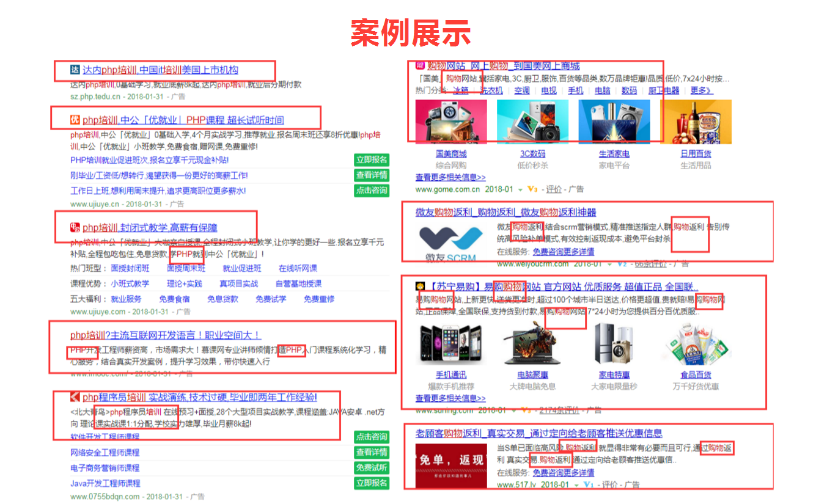The width and height of the screenshot is (838, 504).
Task: Open the 日用百货 thumbnail image
Action: pyautogui.click(x=696, y=122)
